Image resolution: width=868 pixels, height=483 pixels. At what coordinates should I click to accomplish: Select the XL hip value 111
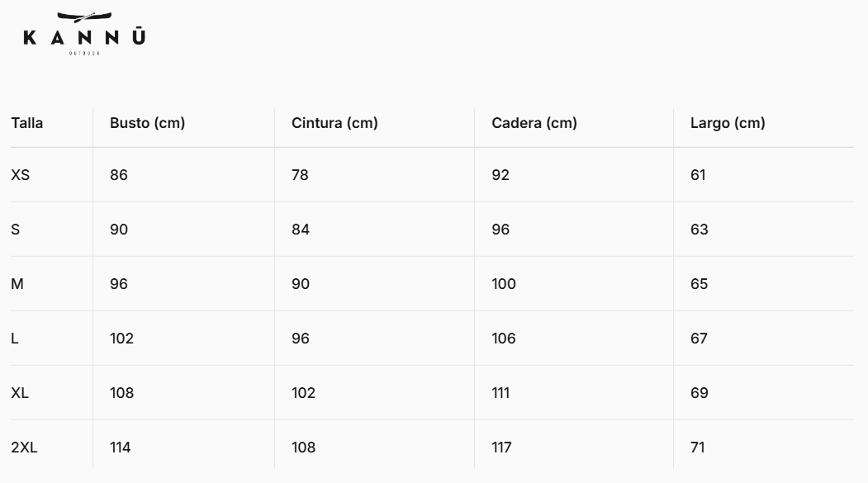(x=500, y=393)
